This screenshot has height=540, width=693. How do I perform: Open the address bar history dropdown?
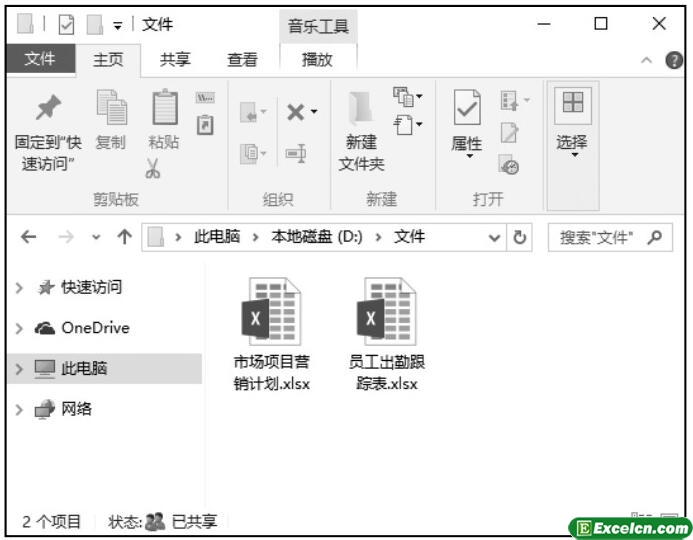(494, 238)
